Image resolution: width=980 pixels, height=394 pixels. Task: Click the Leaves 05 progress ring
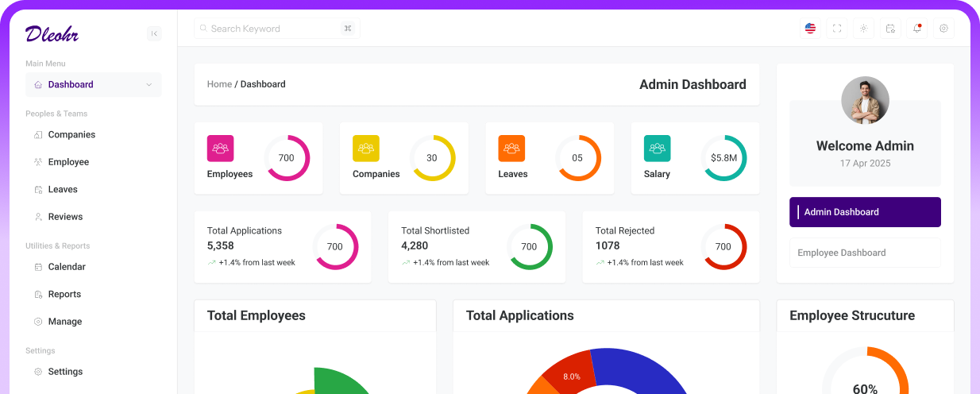click(x=577, y=158)
